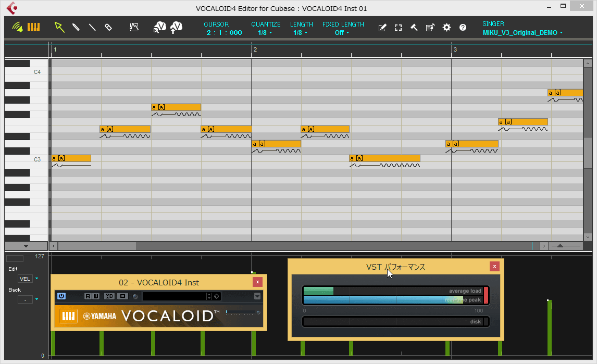
Task: Minimize the VOCALOID4 Editor window
Action: click(549, 7)
